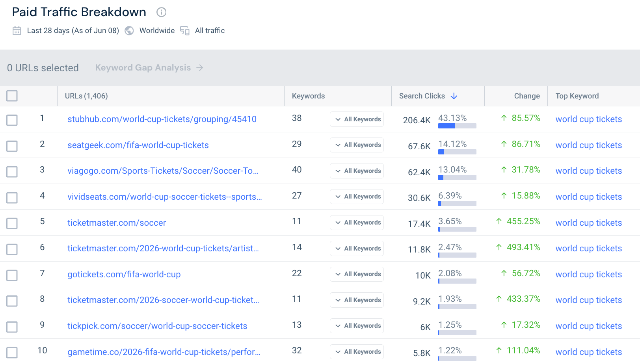Click the 455.25% change value
Viewport: 640px width, 364px height.
point(523,221)
